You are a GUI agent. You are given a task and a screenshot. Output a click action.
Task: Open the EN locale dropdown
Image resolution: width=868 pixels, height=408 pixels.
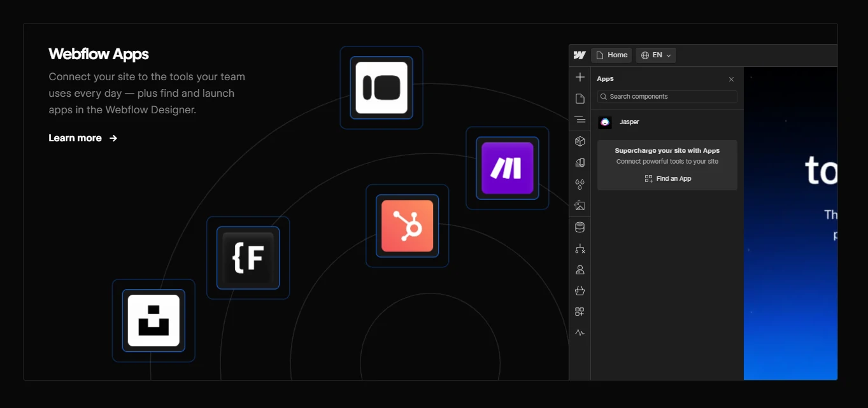coord(656,55)
